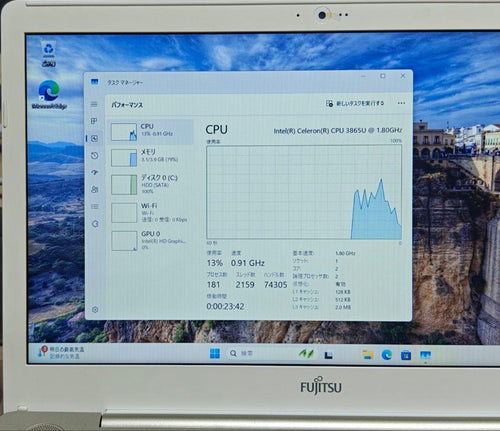Open the Users page sidebar icon
The image size is (500, 431).
click(x=94, y=189)
